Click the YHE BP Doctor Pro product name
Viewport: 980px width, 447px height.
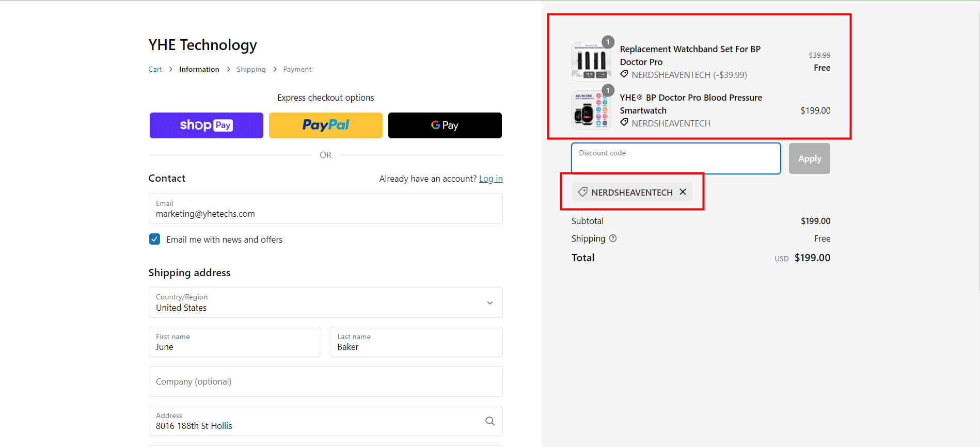coord(691,104)
